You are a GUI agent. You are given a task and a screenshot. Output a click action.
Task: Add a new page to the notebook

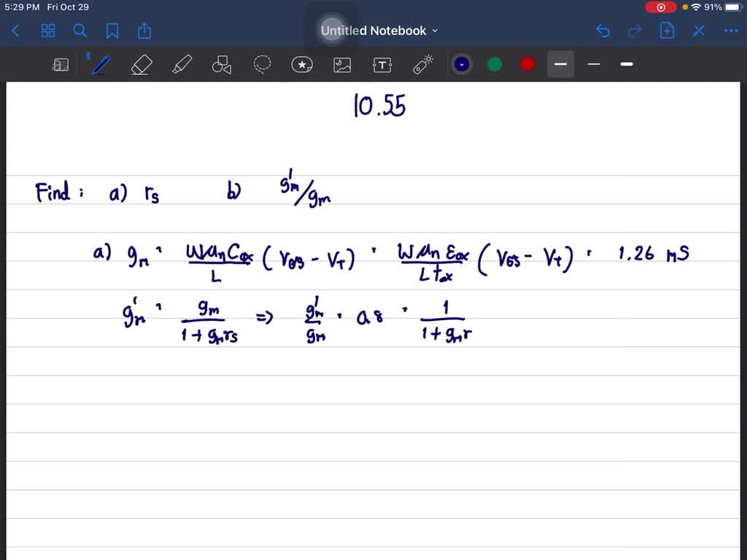[x=667, y=31]
